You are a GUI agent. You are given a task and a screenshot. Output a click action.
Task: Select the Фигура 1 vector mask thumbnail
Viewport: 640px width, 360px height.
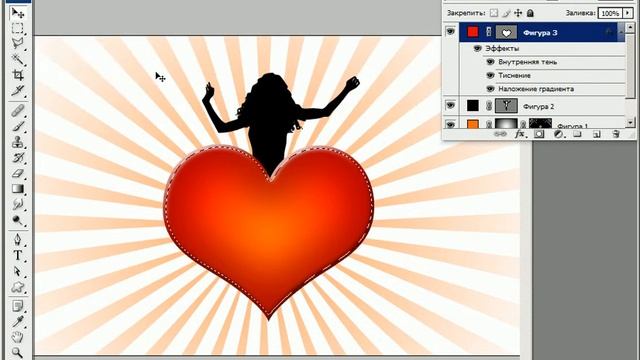click(x=540, y=124)
